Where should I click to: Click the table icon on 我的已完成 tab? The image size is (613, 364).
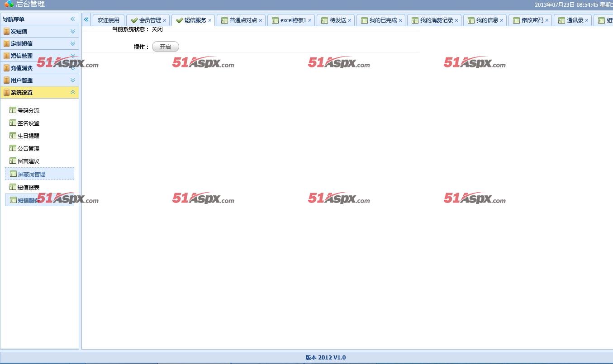[364, 20]
